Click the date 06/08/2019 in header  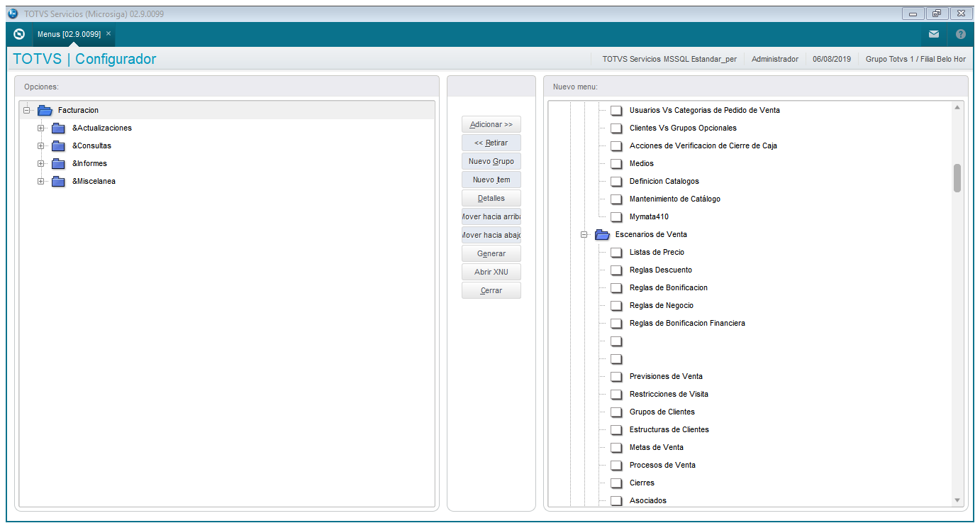(832, 59)
